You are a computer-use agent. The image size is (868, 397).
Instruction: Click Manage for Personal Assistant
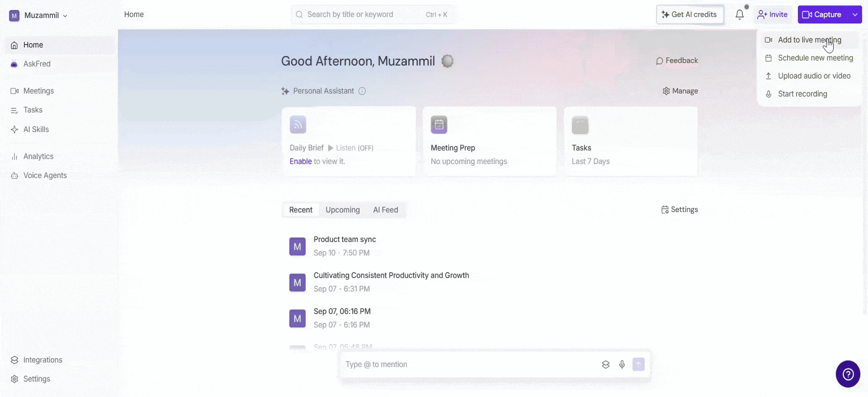tap(680, 91)
